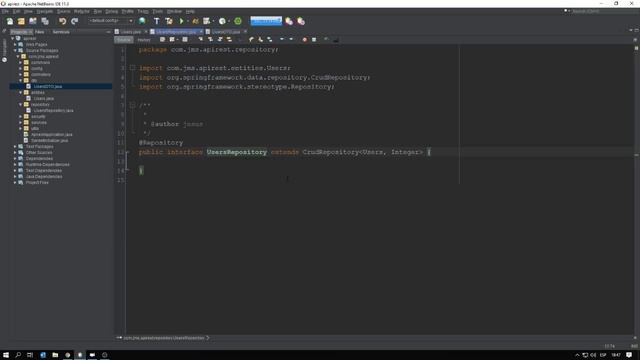The height and width of the screenshot is (360, 640).
Task: Click the Build Project hammer icon
Action: (156, 21)
